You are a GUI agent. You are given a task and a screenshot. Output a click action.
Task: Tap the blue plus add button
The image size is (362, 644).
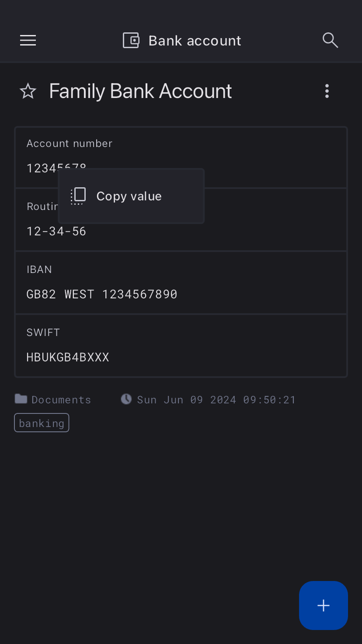pyautogui.click(x=323, y=605)
